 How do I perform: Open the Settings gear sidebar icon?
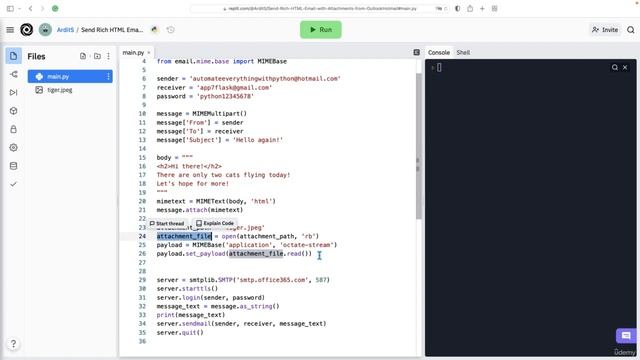13,148
